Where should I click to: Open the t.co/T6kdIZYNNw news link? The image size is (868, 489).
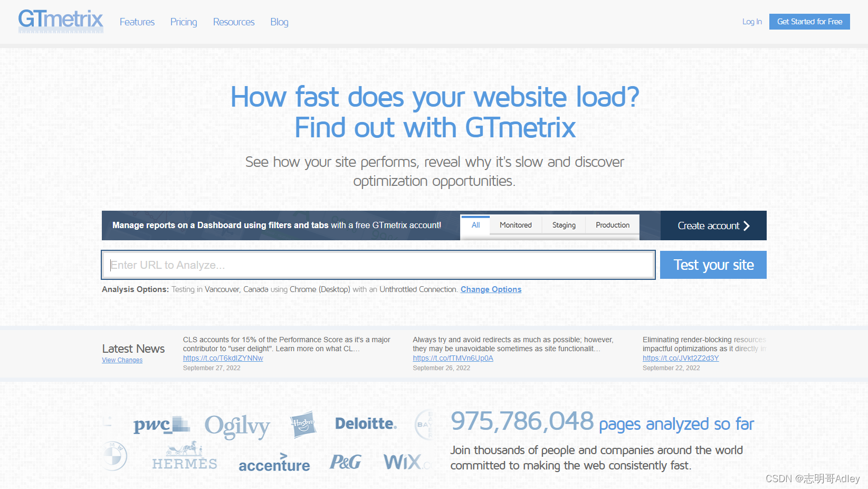223,358
